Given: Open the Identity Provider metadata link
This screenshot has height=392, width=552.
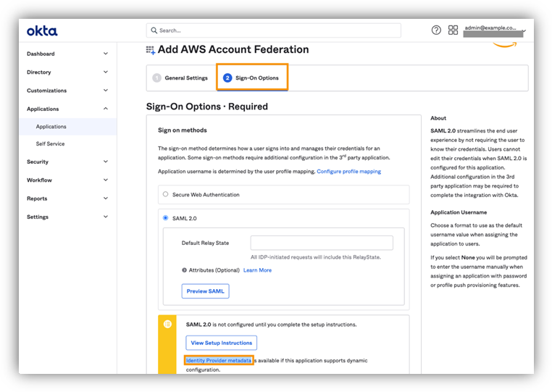Looking at the screenshot, I should [x=219, y=360].
